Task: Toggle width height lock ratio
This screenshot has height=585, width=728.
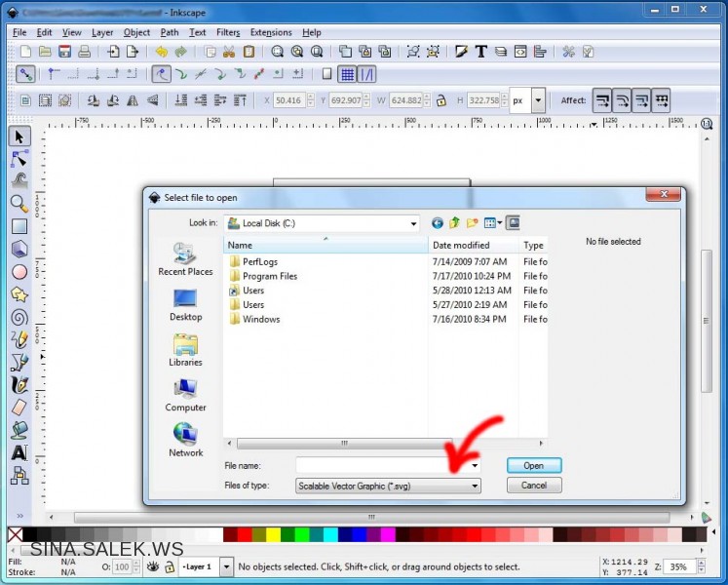Action: (x=441, y=100)
